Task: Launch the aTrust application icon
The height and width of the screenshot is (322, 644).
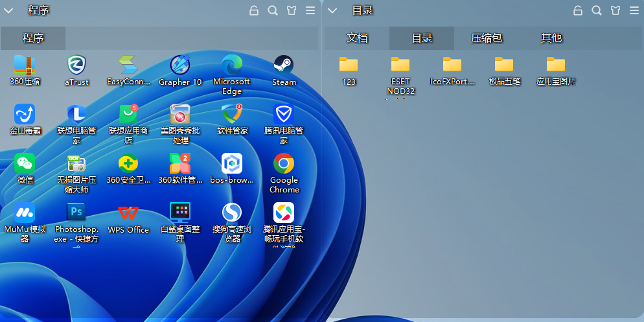Action: (76, 65)
